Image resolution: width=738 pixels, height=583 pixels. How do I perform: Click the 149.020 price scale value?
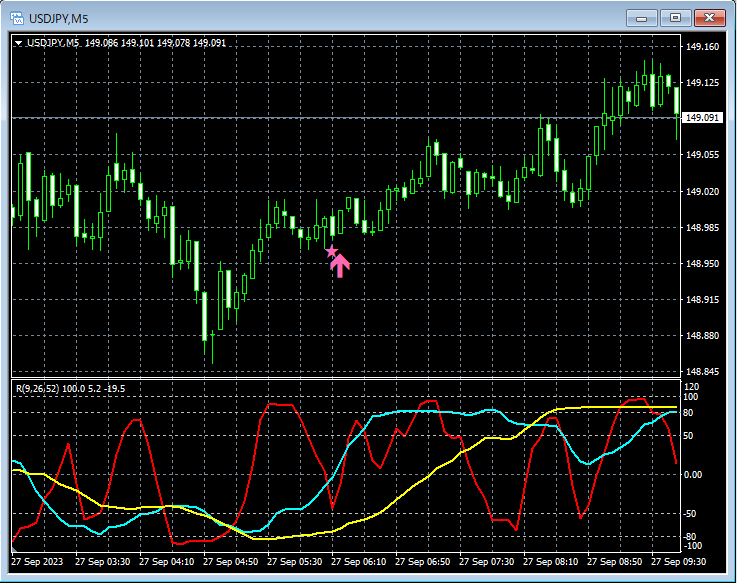click(x=702, y=192)
